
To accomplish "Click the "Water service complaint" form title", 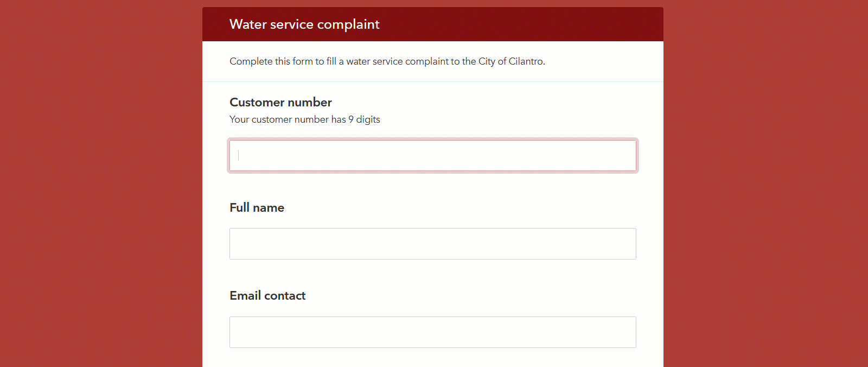I will (304, 24).
